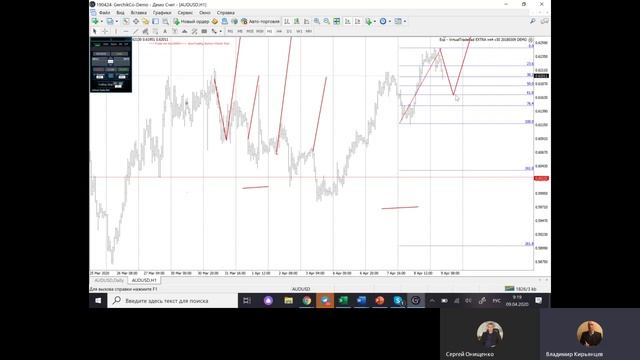Switch chart to bar chart view
The image size is (640, 360).
click(x=287, y=21)
